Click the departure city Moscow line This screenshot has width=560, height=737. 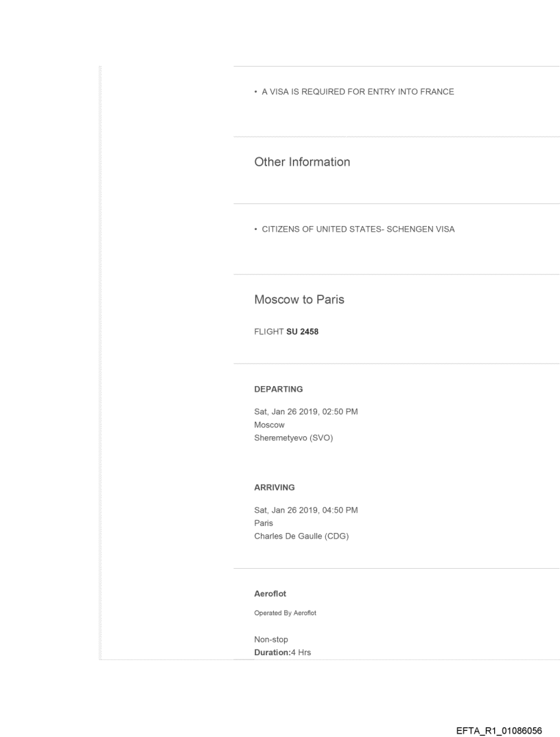pyautogui.click(x=269, y=425)
